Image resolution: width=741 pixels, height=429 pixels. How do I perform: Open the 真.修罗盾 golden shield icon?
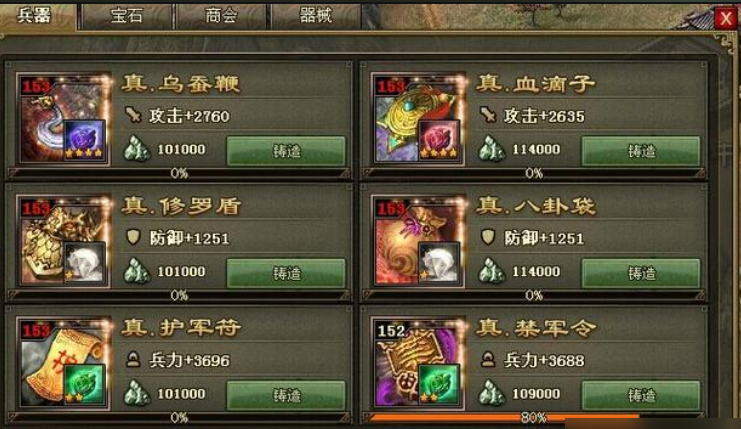[63, 241]
